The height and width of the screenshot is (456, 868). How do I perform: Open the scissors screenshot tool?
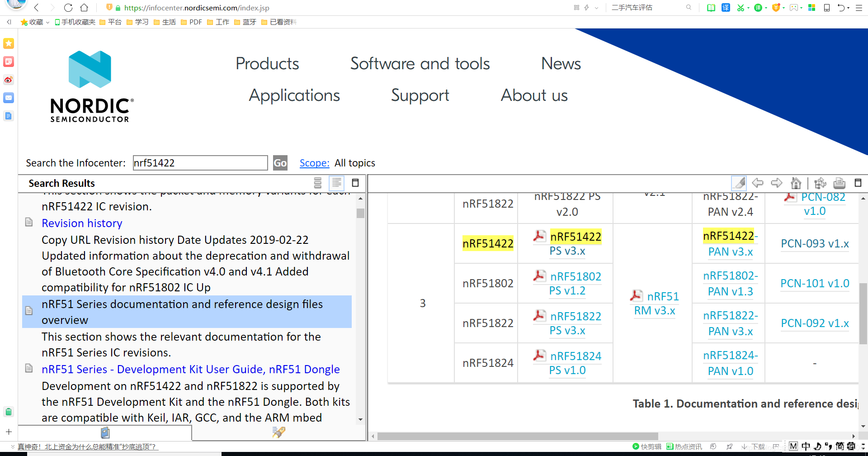(x=741, y=8)
